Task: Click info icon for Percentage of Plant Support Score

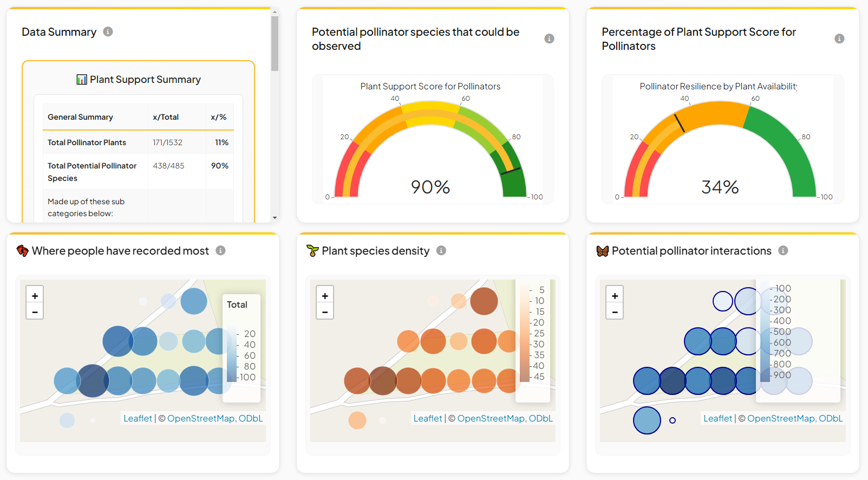Action: pyautogui.click(x=839, y=38)
